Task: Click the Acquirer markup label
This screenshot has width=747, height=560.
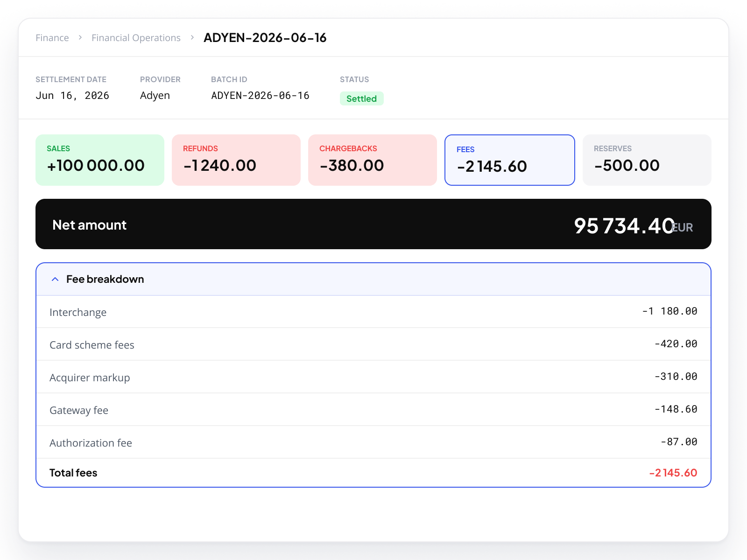Action: pyautogui.click(x=90, y=378)
